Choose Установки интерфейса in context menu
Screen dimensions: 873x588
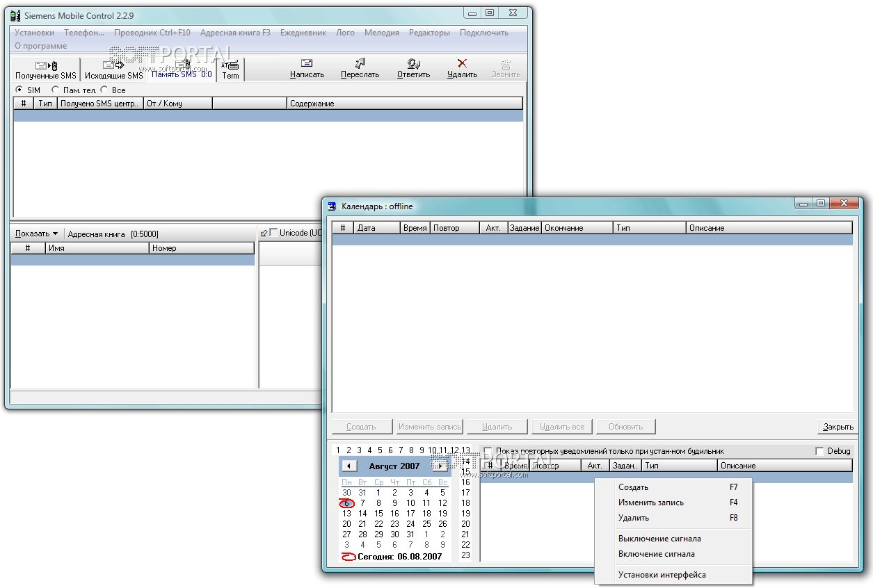point(674,575)
